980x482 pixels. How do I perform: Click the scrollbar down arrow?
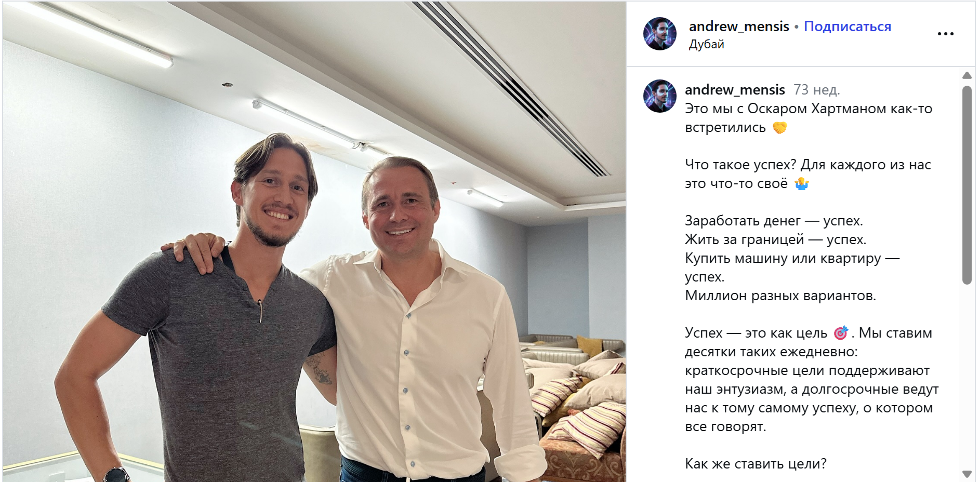966,474
